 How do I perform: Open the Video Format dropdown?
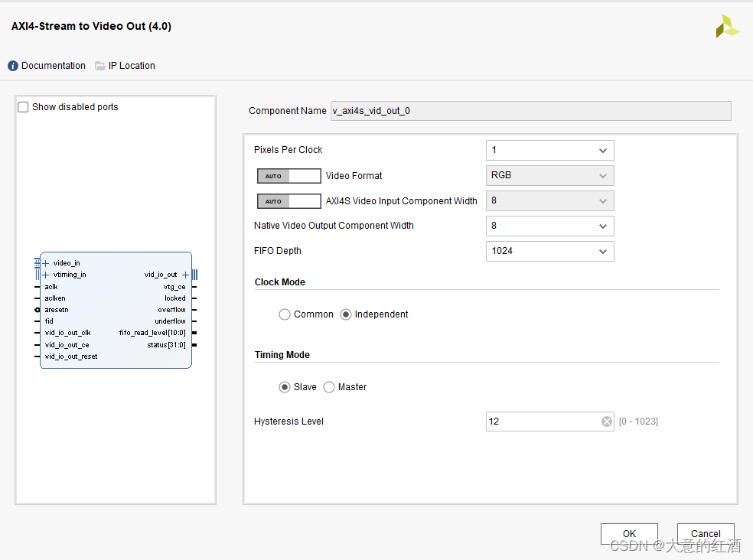pyautogui.click(x=549, y=175)
